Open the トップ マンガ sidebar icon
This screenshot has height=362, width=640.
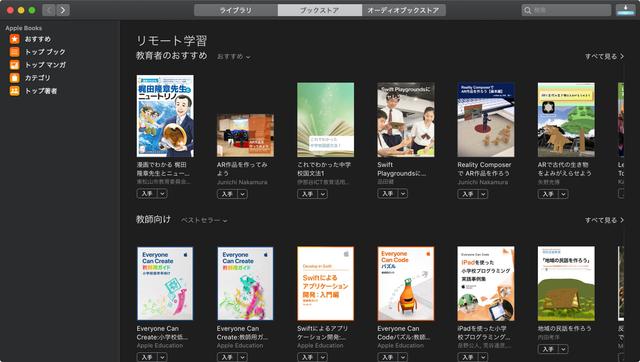click(x=15, y=65)
